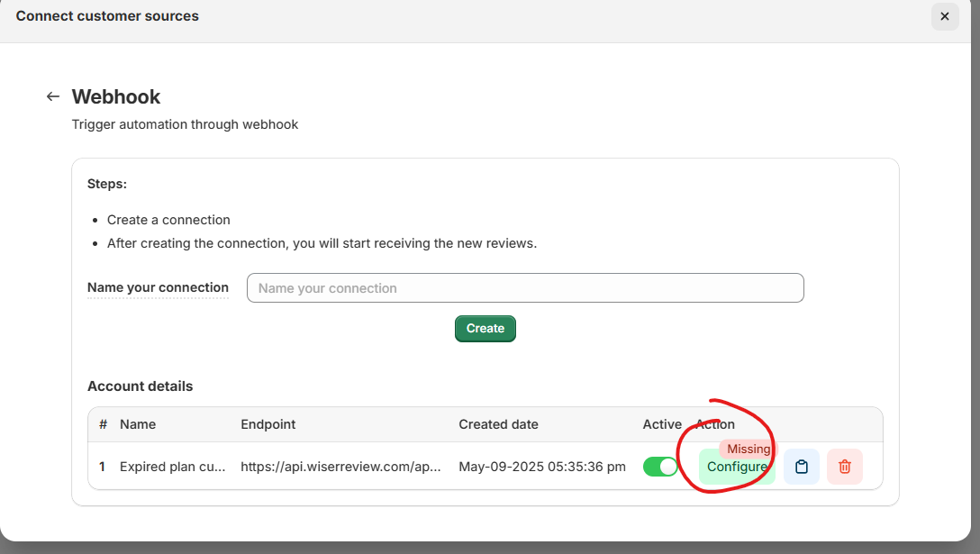Click the Account details section heading
This screenshot has height=554, width=980.
tap(140, 386)
